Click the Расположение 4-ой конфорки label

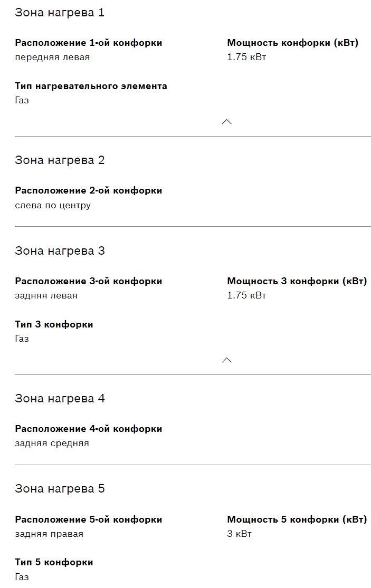point(89,429)
